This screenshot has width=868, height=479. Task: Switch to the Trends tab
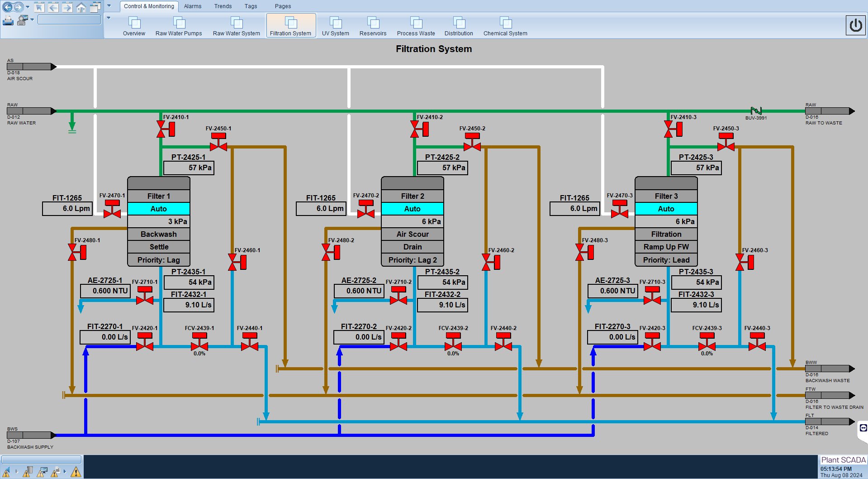(x=223, y=6)
